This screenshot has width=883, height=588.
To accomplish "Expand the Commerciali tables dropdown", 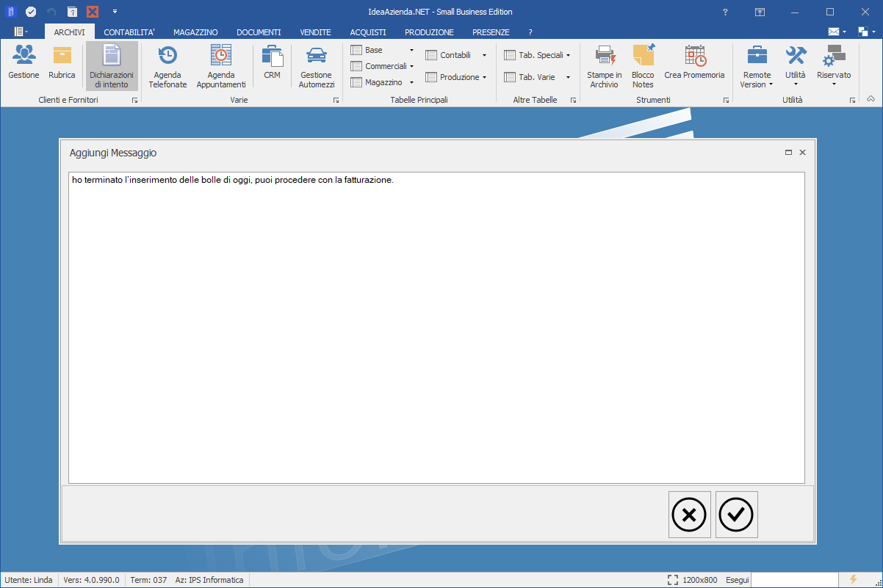I will (382, 66).
